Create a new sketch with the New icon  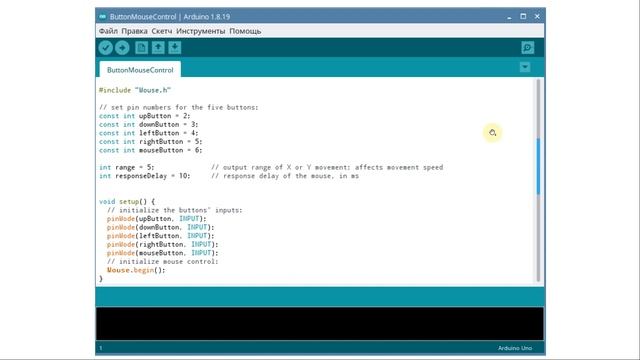pyautogui.click(x=141, y=48)
